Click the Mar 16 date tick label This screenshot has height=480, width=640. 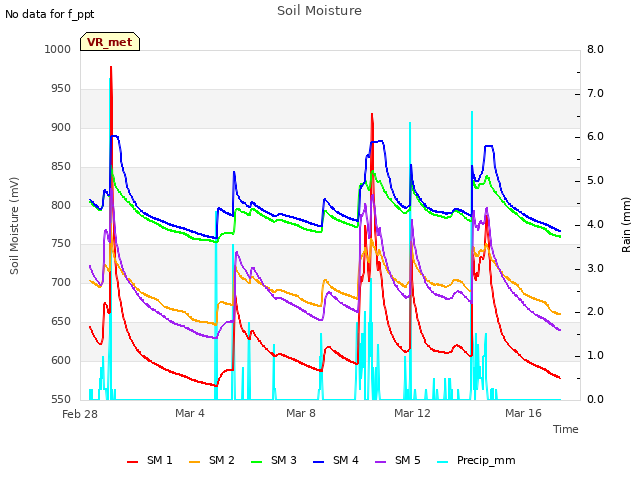click(523, 413)
